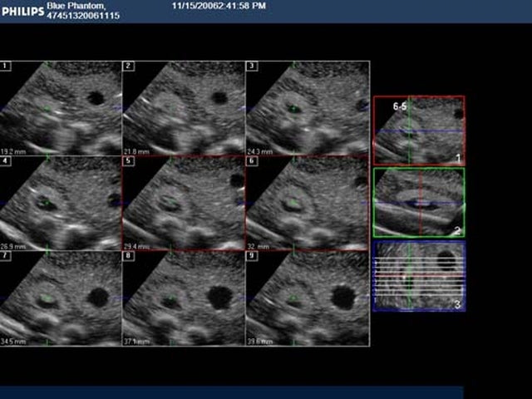Open the red-framed MPR view 1

coord(419,131)
